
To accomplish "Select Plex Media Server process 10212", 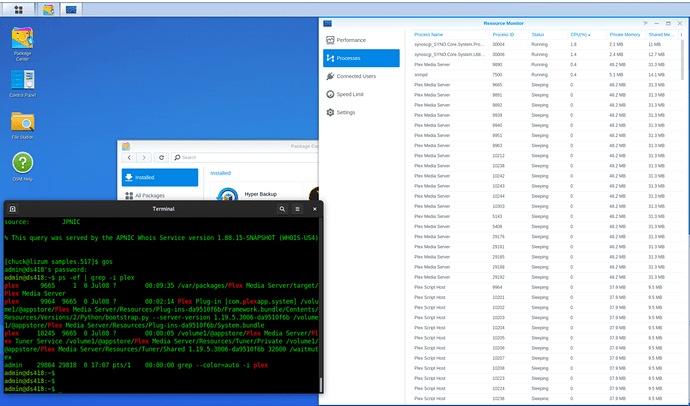I will click(x=546, y=156).
